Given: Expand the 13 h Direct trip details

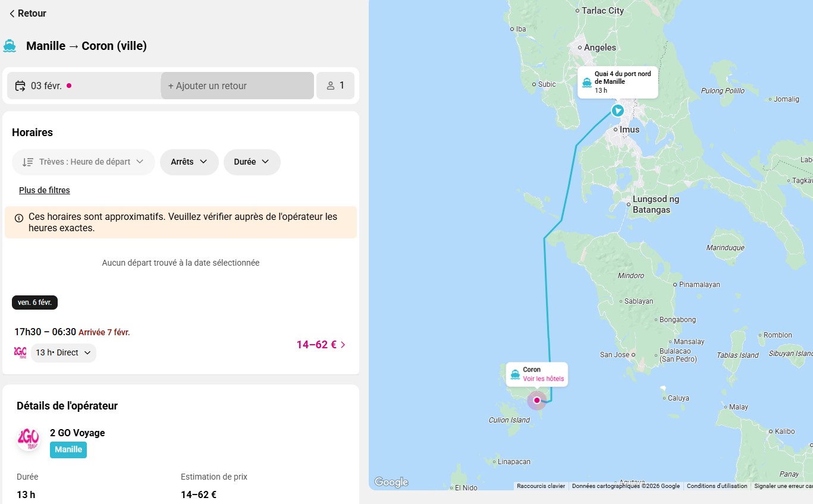Looking at the screenshot, I should click(64, 352).
